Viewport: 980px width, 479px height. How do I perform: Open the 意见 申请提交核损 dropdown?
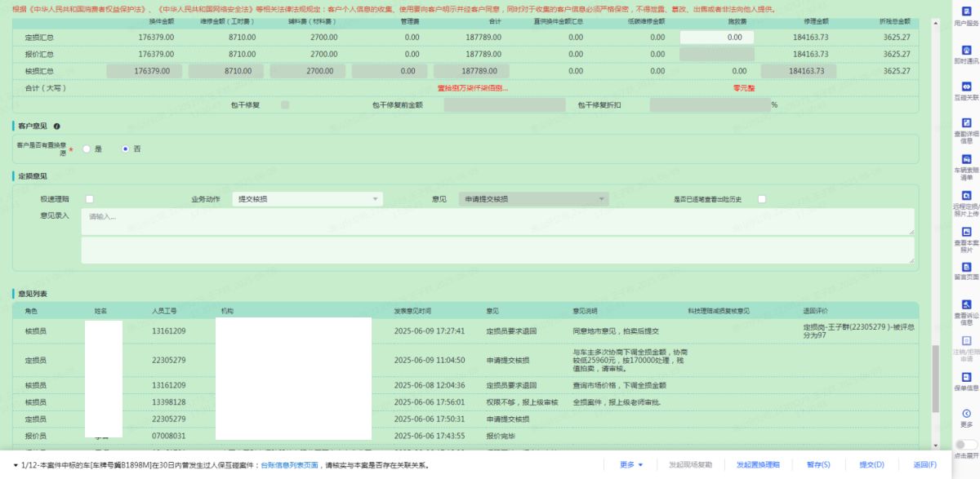[533, 198]
